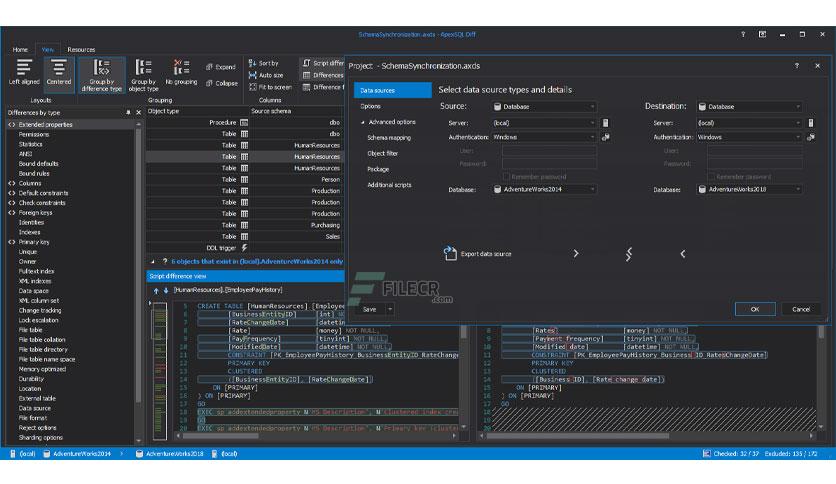
Task: Open the Save button dropdown arrow
Action: click(x=390, y=309)
